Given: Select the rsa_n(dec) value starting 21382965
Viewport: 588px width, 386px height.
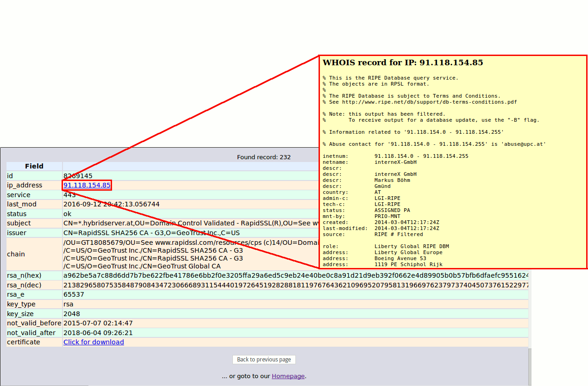Looking at the screenshot, I should (x=295, y=285).
